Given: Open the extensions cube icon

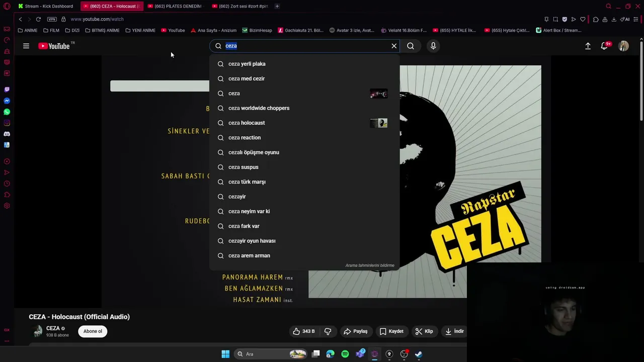Looking at the screenshot, I should [x=596, y=19].
